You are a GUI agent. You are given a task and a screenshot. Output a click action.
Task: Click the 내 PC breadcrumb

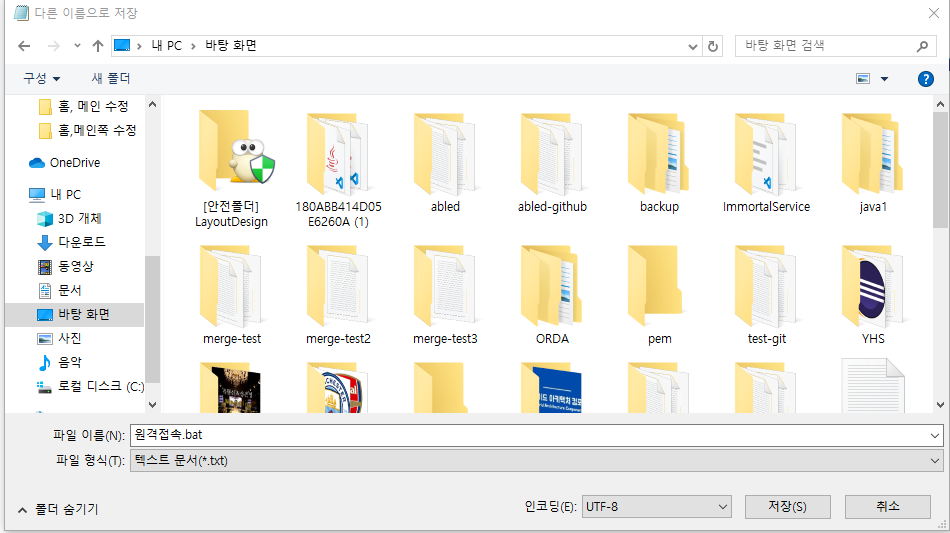tap(166, 45)
